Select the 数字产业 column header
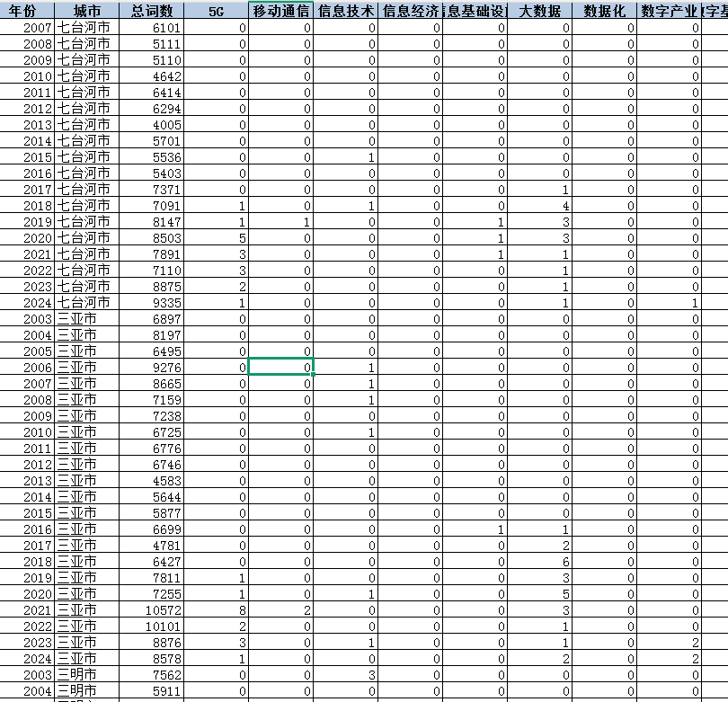 670,11
